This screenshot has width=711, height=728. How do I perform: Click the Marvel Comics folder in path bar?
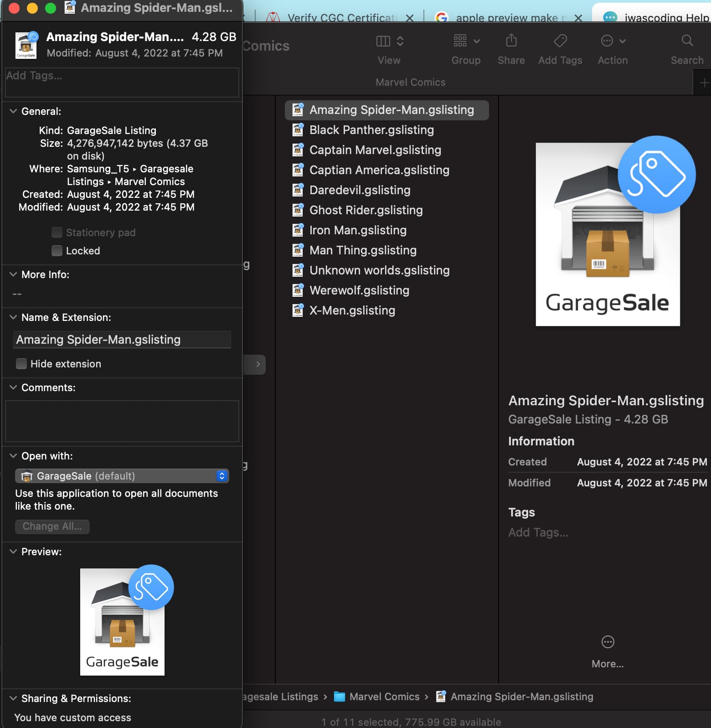point(376,697)
